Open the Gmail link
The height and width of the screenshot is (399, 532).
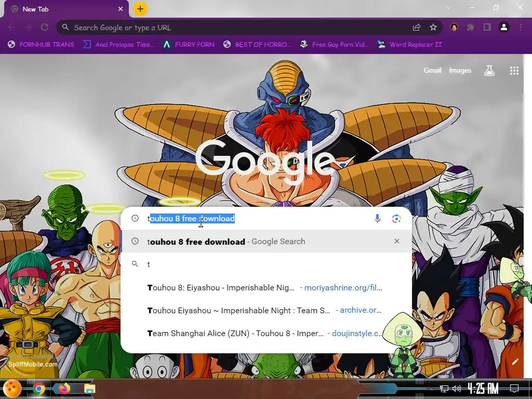point(432,70)
